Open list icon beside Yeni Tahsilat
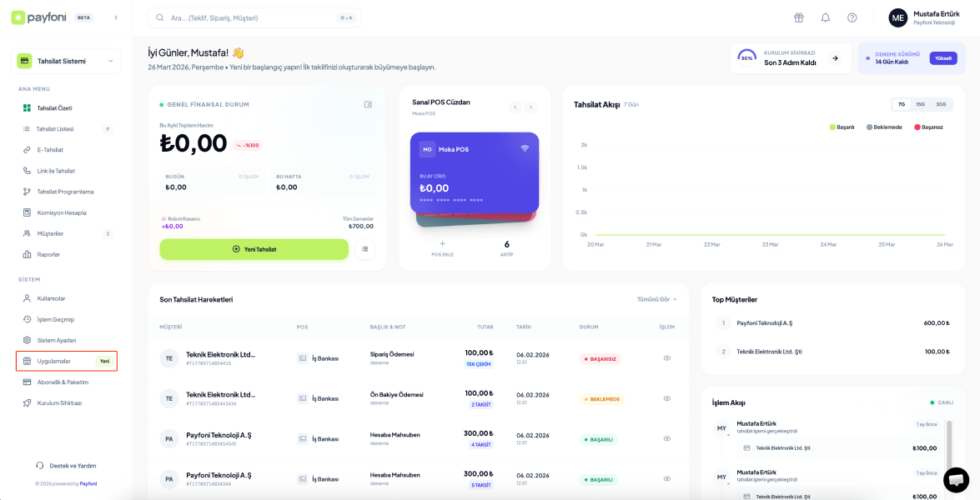Viewport: 980px width, 500px height. [364, 249]
